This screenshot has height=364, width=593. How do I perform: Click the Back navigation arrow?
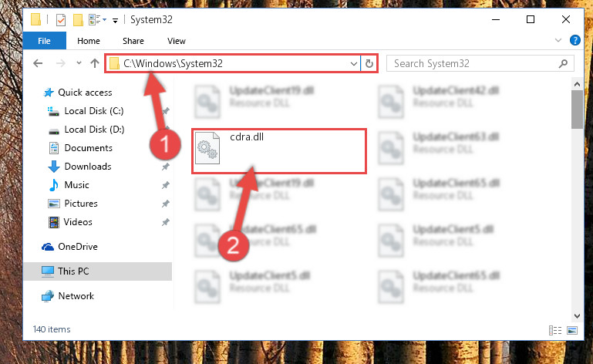(38, 63)
